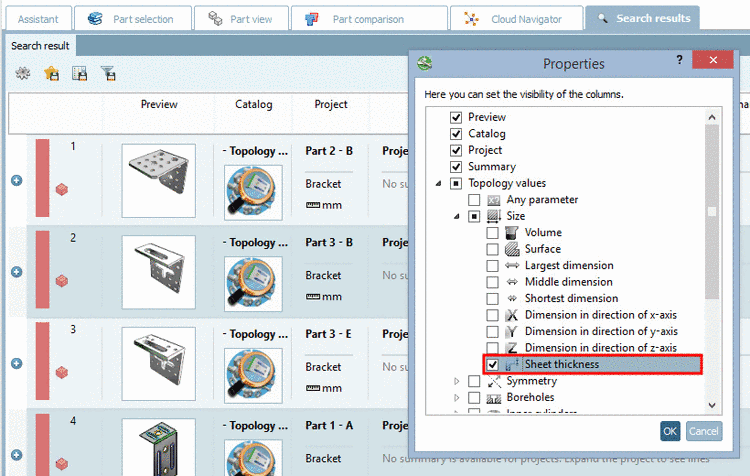The image size is (750, 476).
Task: Click the settings gear icon in search toolbar
Action: (22, 74)
